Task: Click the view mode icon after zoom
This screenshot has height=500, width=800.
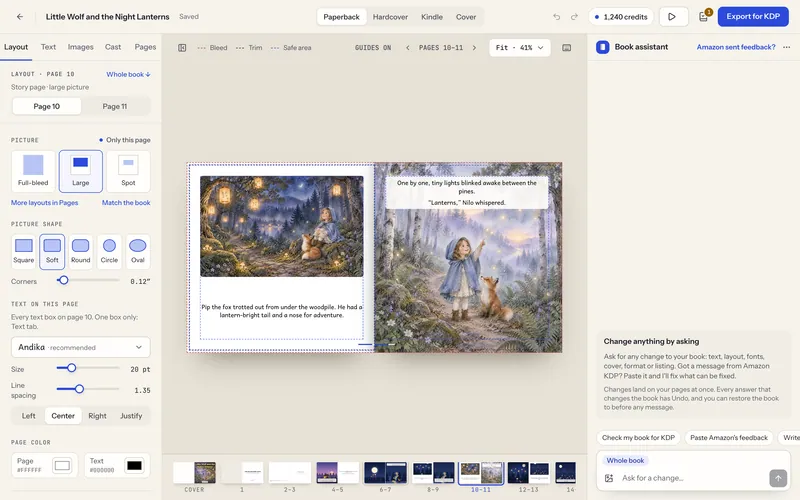Action: [566, 48]
